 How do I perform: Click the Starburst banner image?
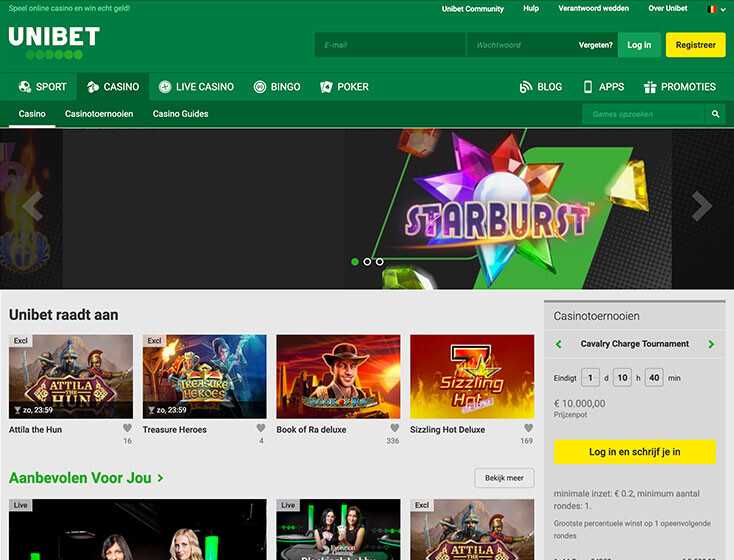[367, 209]
